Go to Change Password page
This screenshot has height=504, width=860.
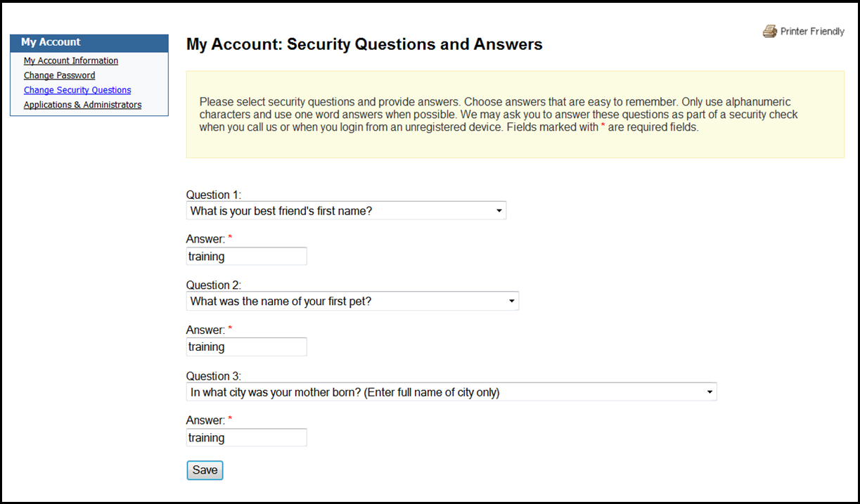coord(59,75)
